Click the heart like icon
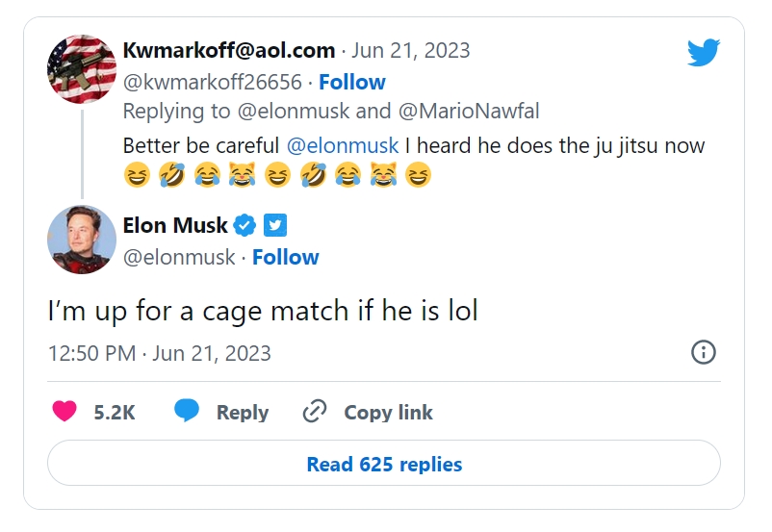Screen dimensions: 772x532 click(64, 412)
